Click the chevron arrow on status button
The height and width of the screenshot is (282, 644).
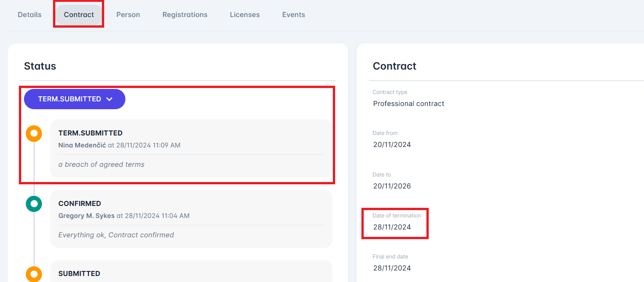[109, 99]
